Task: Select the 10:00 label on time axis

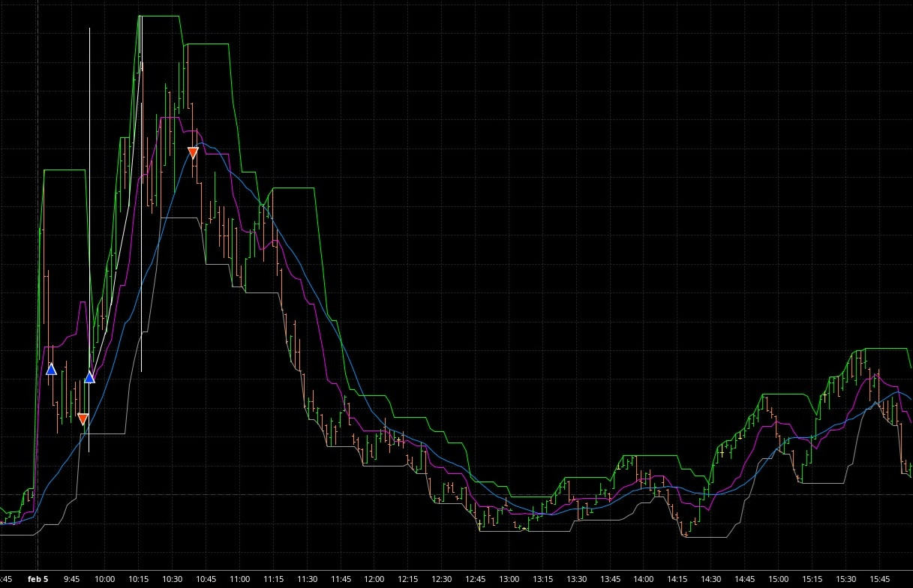Action: [105, 579]
